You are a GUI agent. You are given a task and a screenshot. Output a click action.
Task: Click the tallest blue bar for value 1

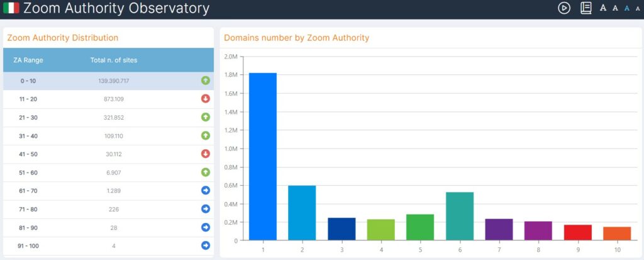tap(262, 156)
